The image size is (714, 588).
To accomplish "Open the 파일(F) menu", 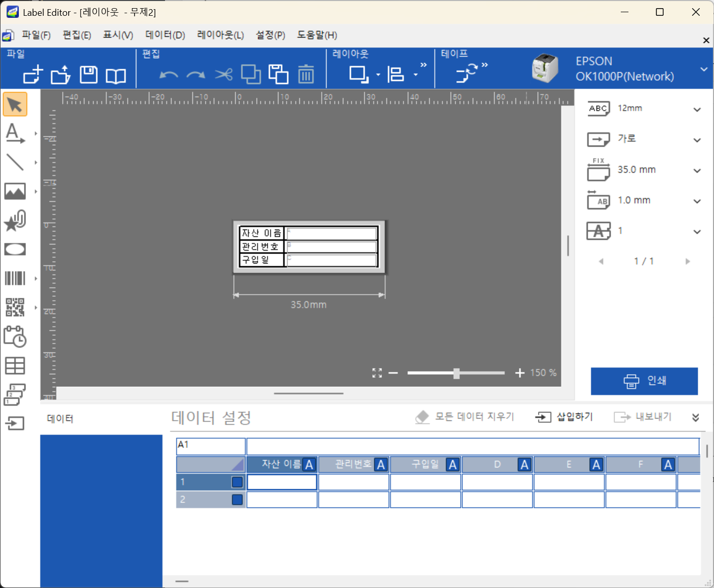I will (36, 35).
